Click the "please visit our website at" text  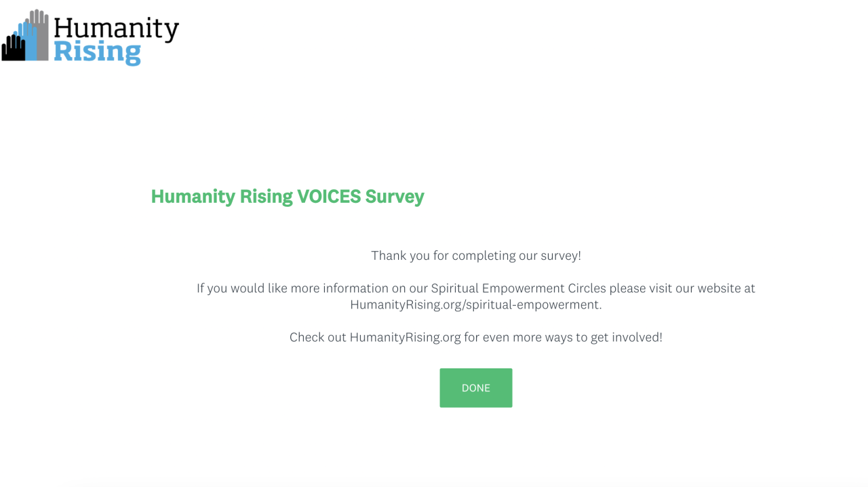pyautogui.click(x=682, y=288)
